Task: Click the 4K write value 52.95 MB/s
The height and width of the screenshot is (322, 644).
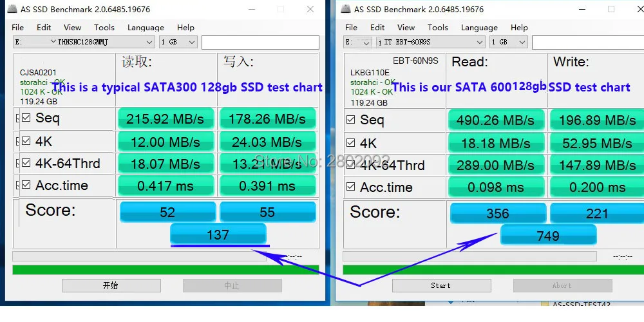Action: [x=598, y=144]
